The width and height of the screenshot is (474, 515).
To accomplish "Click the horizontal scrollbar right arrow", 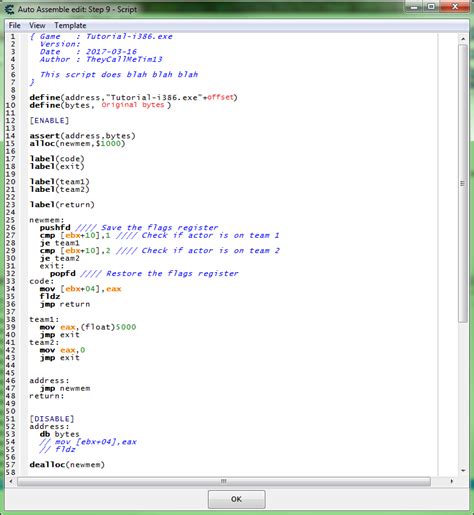I will [452, 481].
